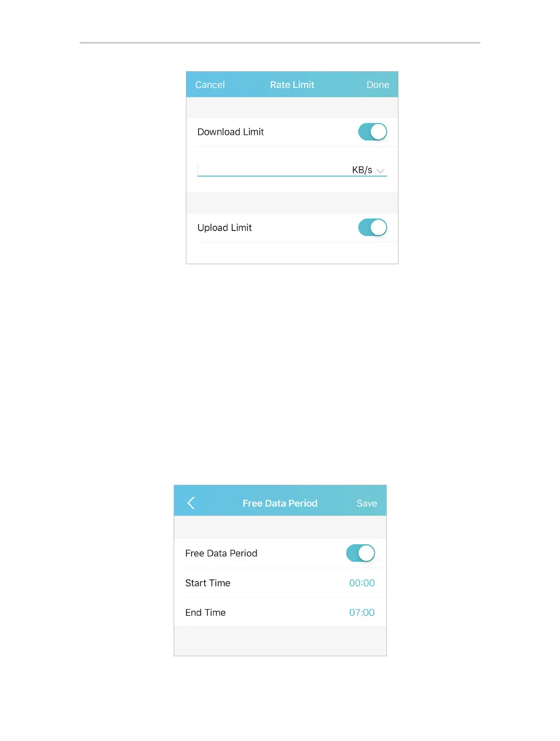Click the Download Limit label
560x741 pixels.
pos(230,132)
